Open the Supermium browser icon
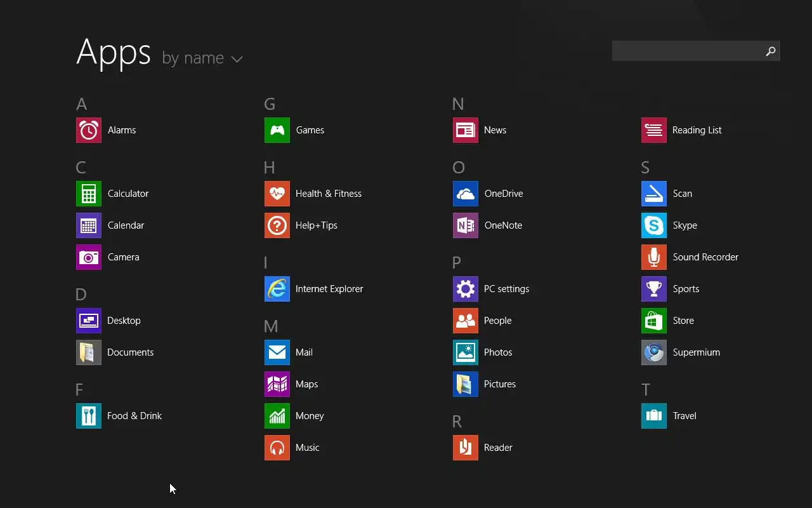 click(x=654, y=352)
